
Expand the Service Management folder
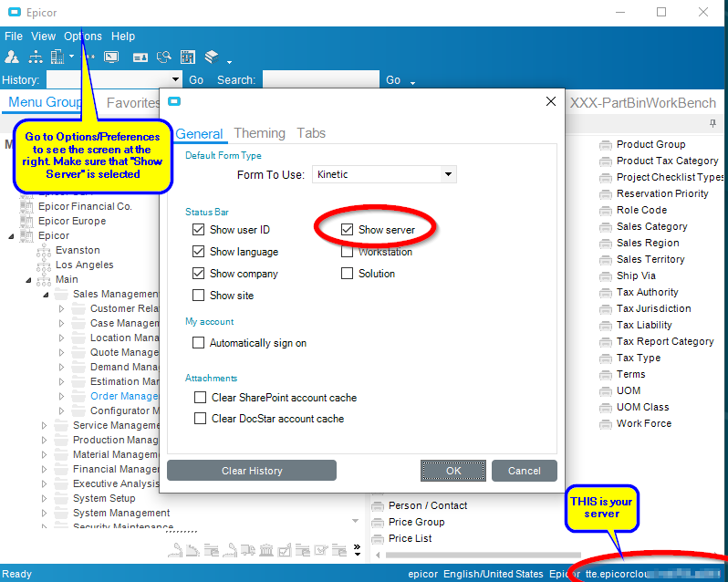click(x=44, y=426)
